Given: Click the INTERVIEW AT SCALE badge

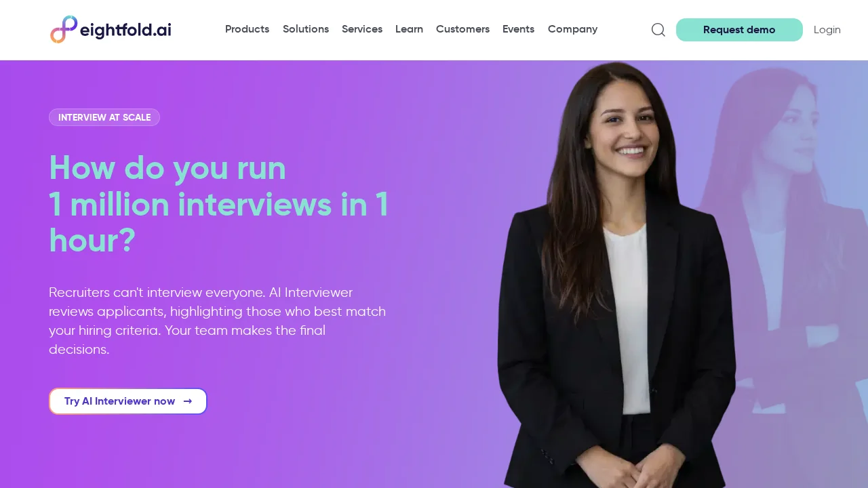Looking at the screenshot, I should click(x=104, y=117).
